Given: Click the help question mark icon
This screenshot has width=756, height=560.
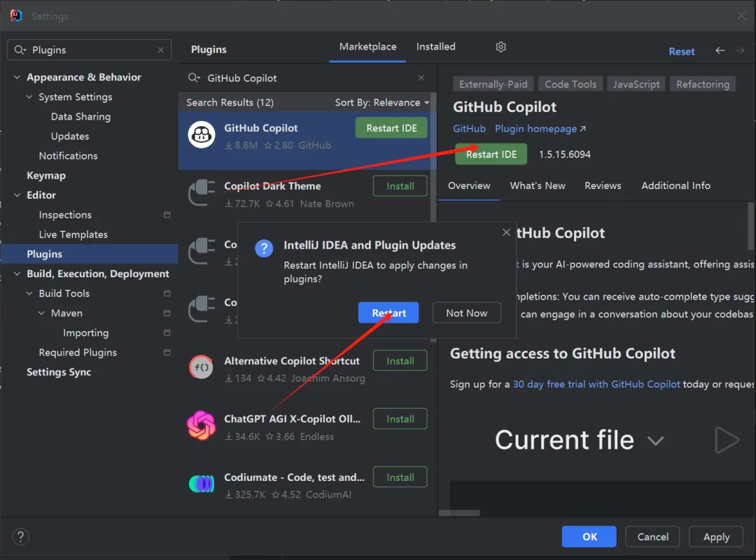Looking at the screenshot, I should pyautogui.click(x=21, y=537).
